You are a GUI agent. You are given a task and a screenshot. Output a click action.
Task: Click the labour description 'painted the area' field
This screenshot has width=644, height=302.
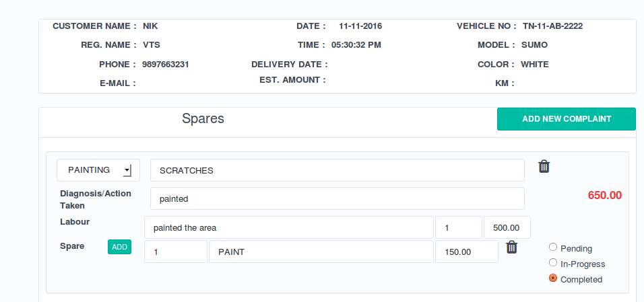point(289,227)
